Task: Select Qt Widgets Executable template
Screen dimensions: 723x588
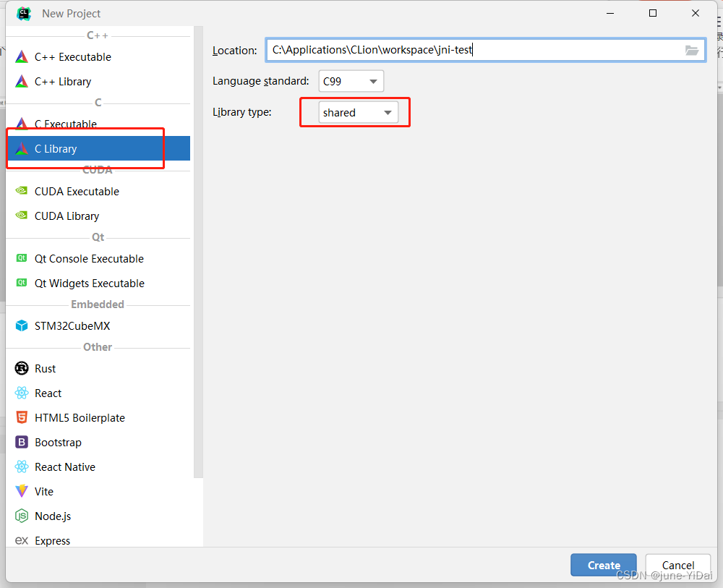Action: coord(98,283)
